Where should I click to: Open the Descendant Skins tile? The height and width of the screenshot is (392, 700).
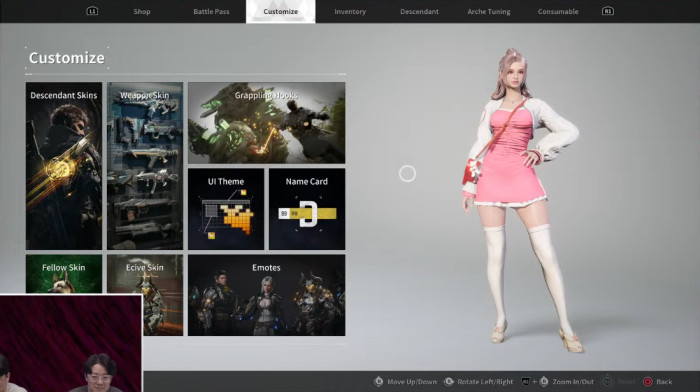tap(64, 166)
